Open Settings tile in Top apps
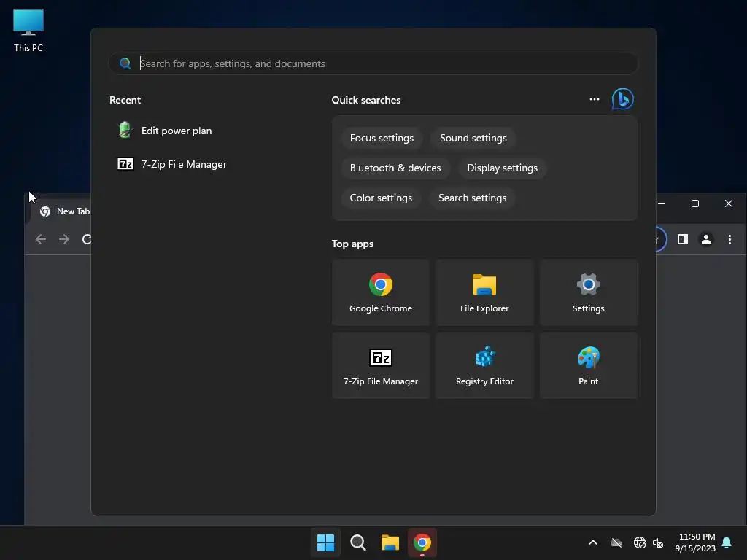The height and width of the screenshot is (560, 747). pyautogui.click(x=589, y=292)
